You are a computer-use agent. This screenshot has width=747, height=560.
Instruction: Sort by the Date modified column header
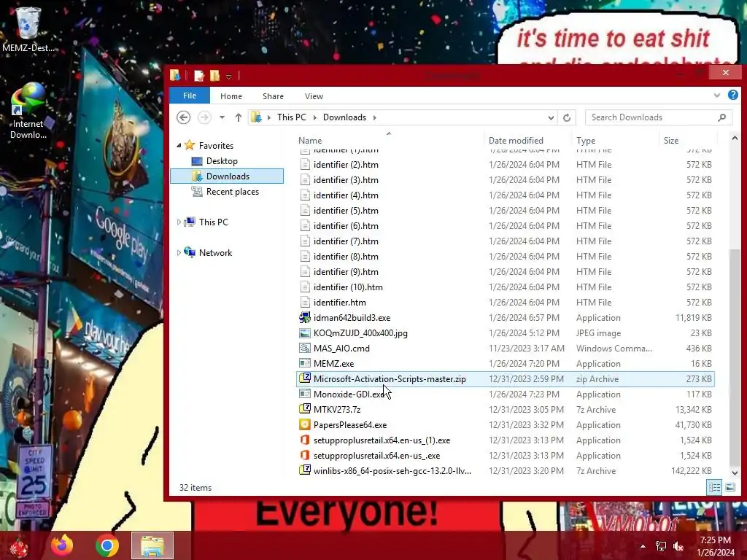click(516, 141)
